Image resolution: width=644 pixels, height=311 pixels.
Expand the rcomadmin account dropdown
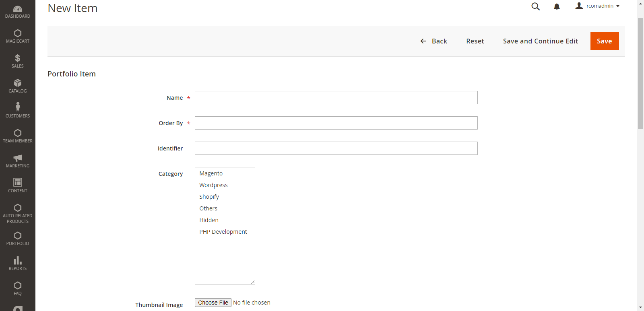597,6
